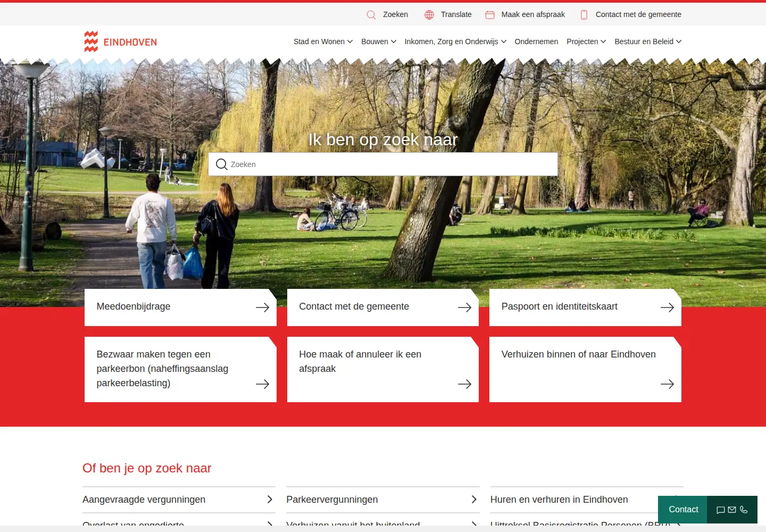Click the chat bubble icon in Contact widget

point(721,510)
